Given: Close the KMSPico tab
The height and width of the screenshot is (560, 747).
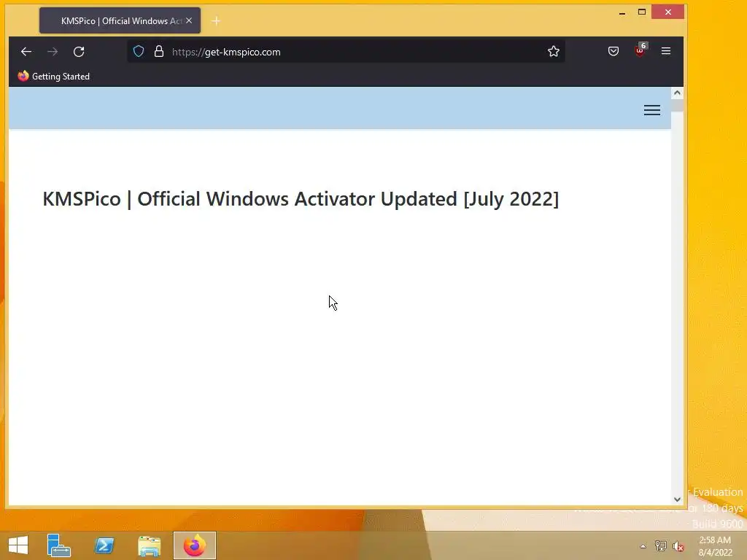Looking at the screenshot, I should click(x=189, y=20).
